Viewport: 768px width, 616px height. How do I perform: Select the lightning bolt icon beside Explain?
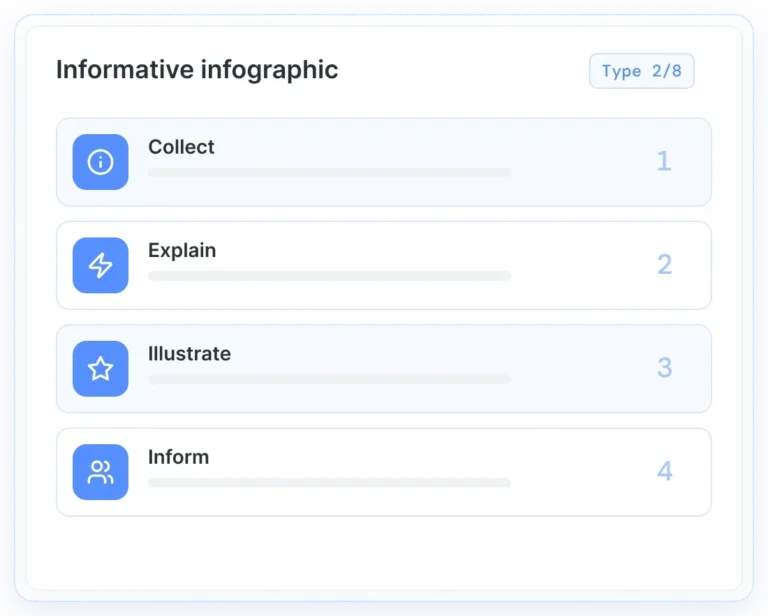(x=100, y=265)
